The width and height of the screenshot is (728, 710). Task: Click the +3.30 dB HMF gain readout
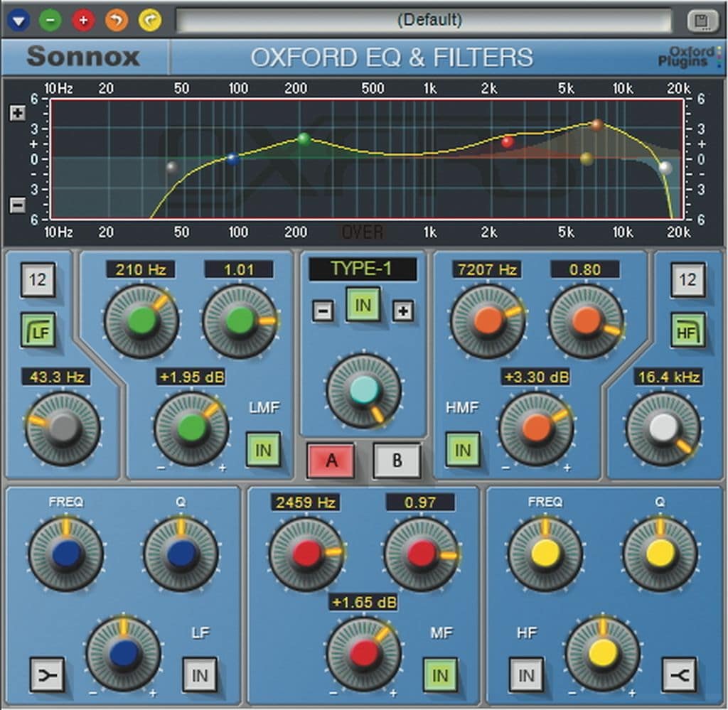536,377
